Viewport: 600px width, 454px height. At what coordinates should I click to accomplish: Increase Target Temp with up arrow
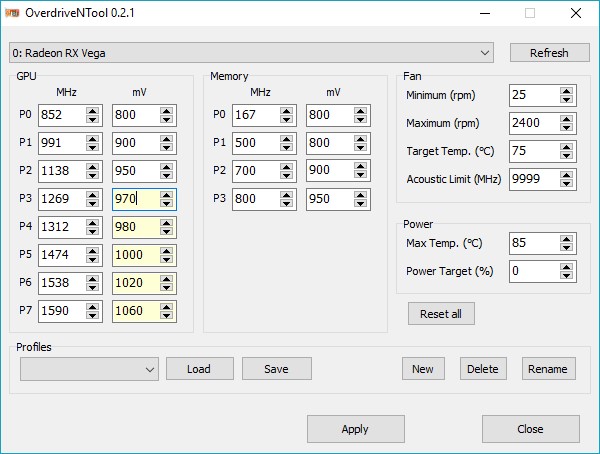coord(566,147)
